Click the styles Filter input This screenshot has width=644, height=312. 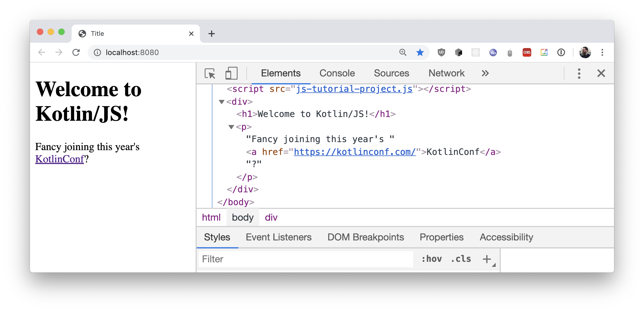point(306,259)
